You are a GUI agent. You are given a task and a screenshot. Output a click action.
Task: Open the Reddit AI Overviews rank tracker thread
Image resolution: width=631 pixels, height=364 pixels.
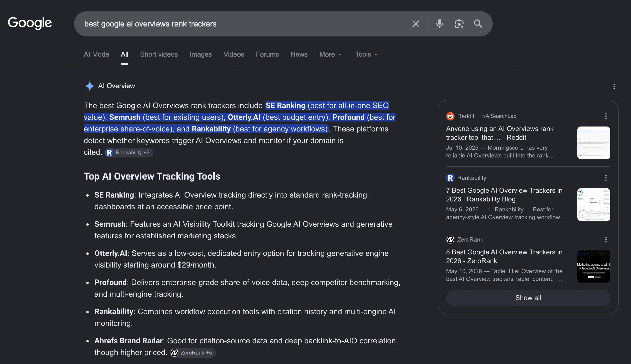(x=500, y=133)
